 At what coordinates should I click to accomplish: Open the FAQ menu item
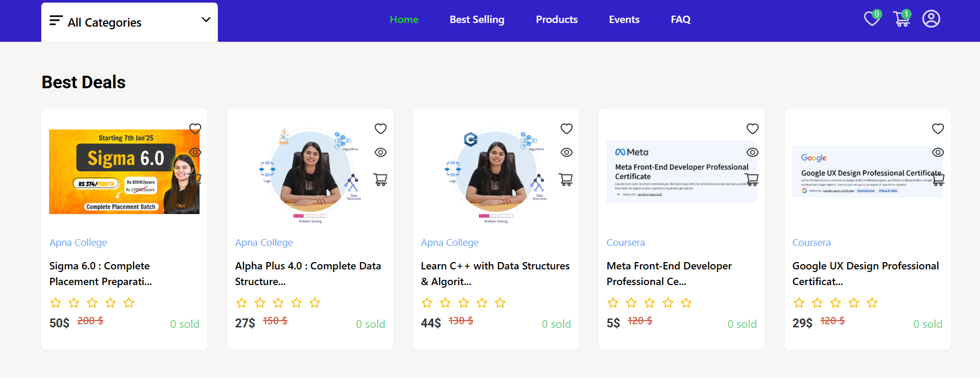(x=681, y=19)
